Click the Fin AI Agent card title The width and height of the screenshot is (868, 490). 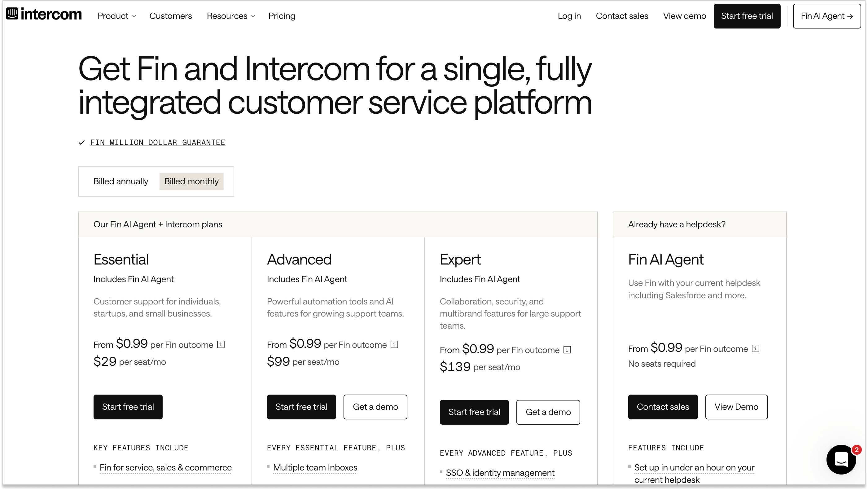pos(665,260)
